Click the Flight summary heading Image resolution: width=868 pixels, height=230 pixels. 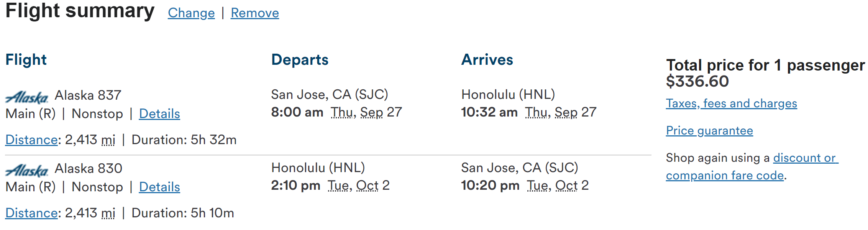click(x=80, y=11)
